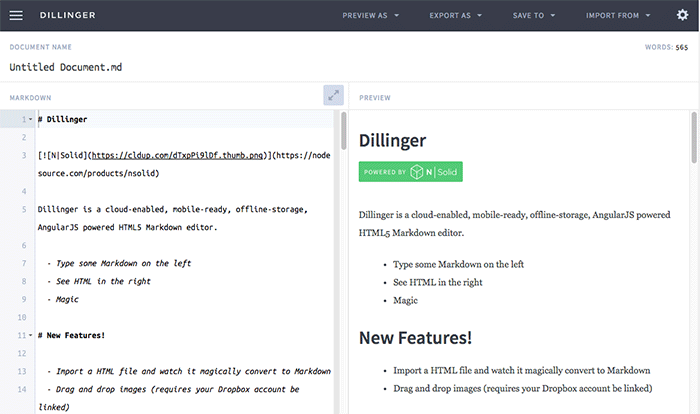Click 'Type some Markdown on the left' editor line

coord(119,263)
